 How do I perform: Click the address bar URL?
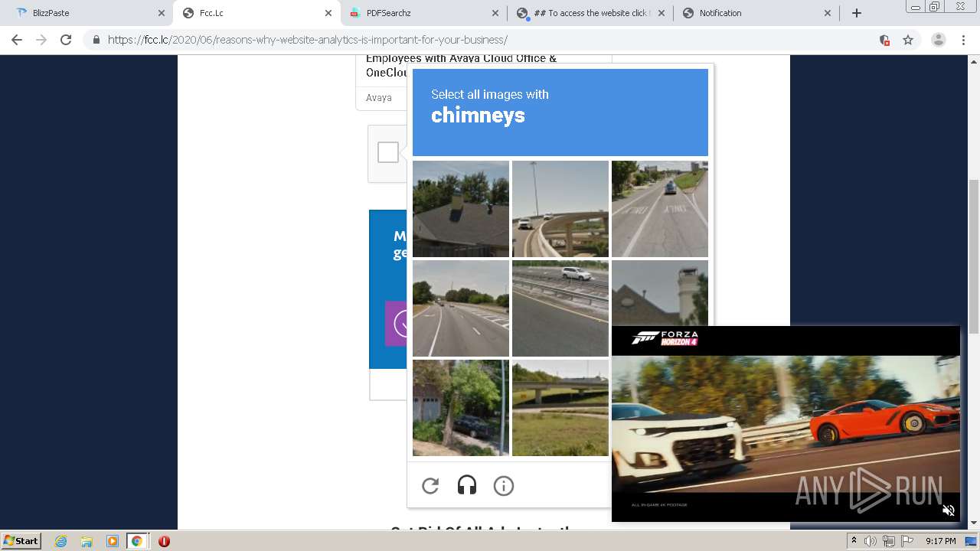click(x=308, y=40)
